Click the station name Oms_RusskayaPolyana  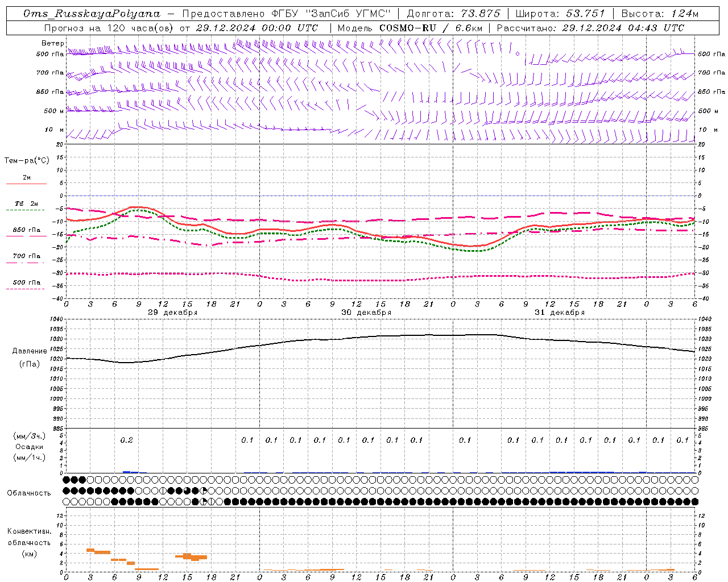[92, 14]
